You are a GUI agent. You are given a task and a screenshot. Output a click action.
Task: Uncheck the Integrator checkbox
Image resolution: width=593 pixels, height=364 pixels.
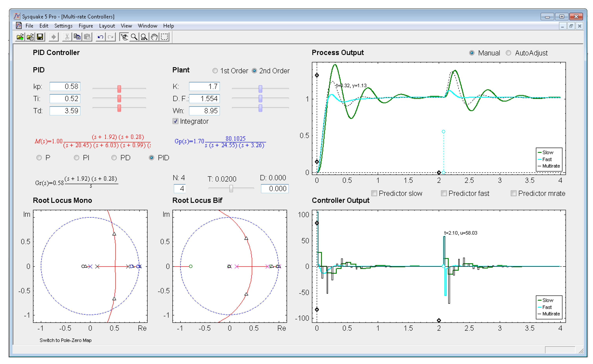point(176,121)
